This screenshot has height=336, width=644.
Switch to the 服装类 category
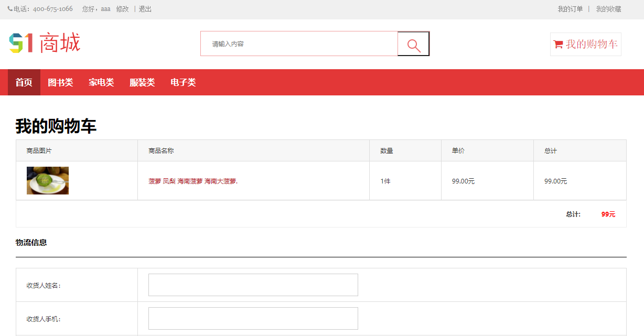142,82
